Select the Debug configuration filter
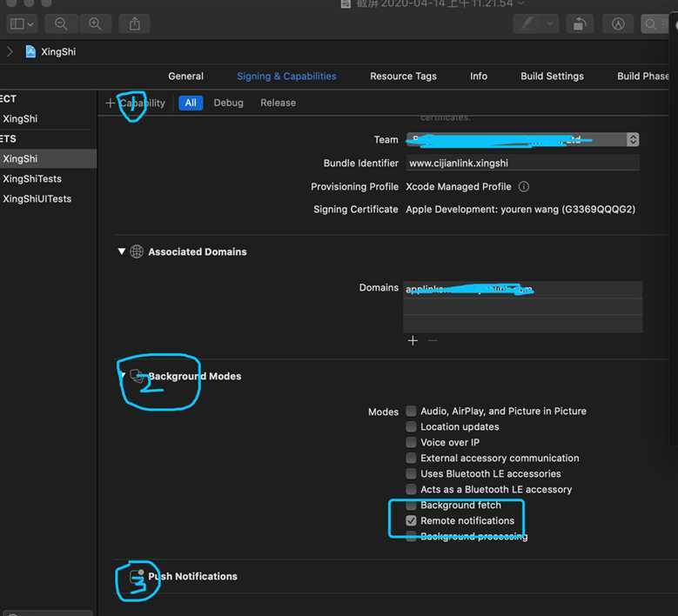 coord(228,103)
